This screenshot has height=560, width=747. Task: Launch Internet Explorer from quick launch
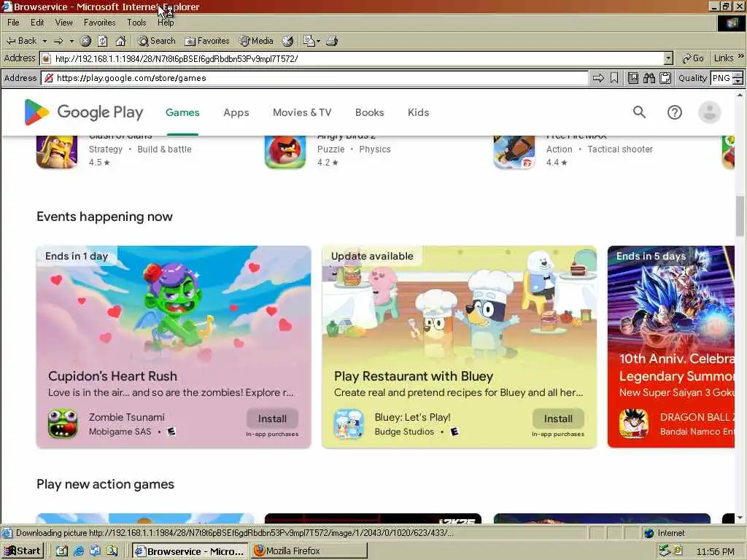point(79,551)
